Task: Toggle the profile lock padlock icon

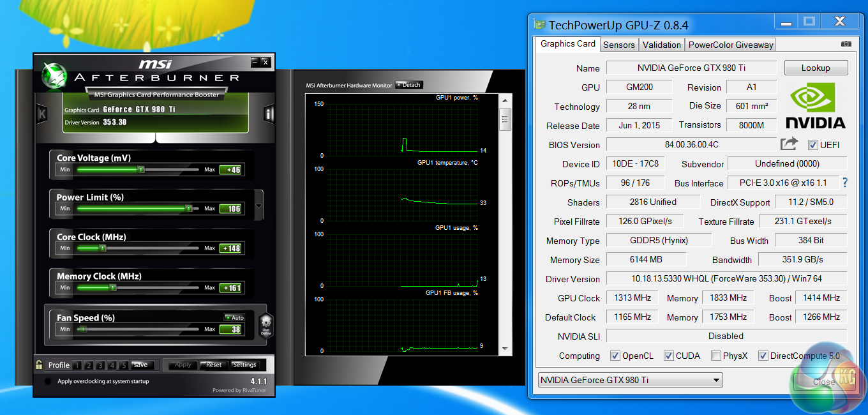Action: [x=40, y=365]
